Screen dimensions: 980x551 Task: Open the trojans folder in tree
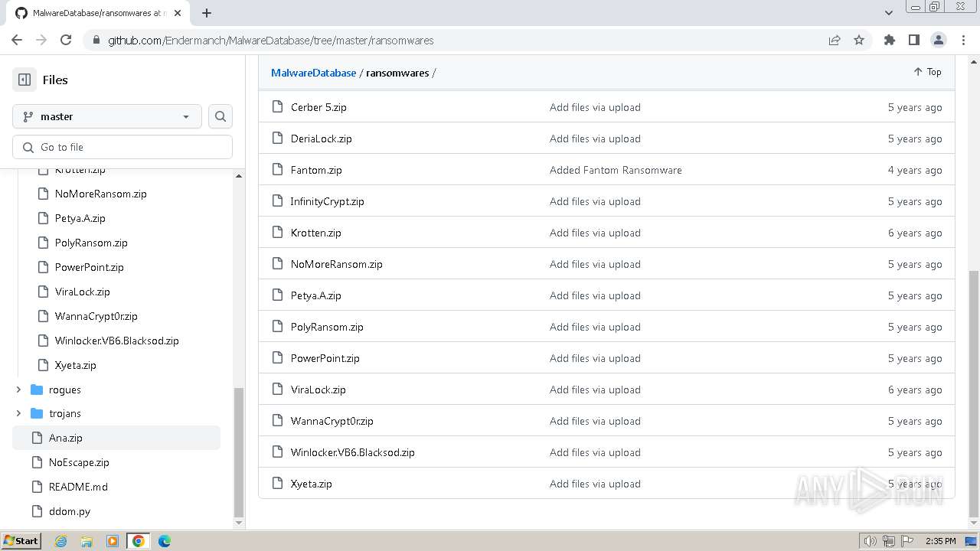64,413
